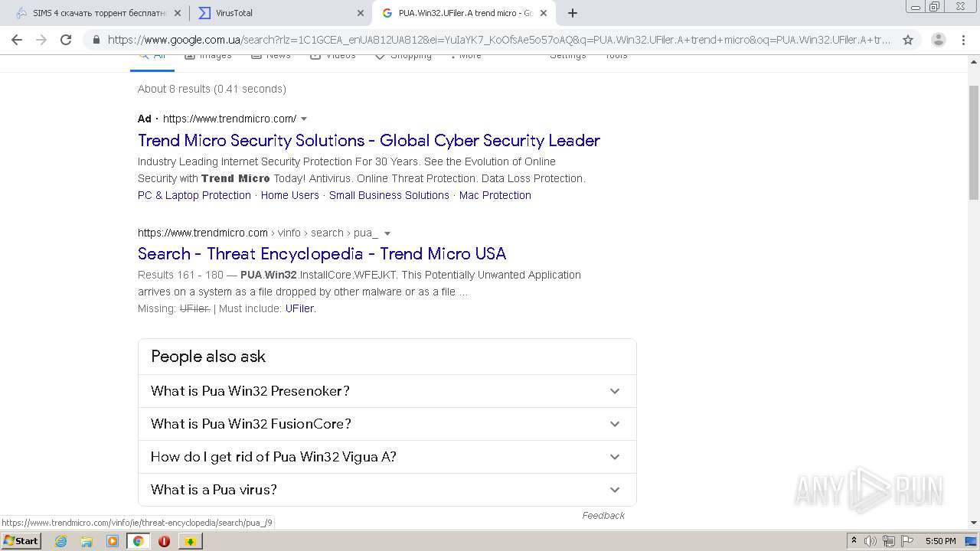This screenshot has height=551, width=980.
Task: Open the Images search tab
Action: (207, 56)
